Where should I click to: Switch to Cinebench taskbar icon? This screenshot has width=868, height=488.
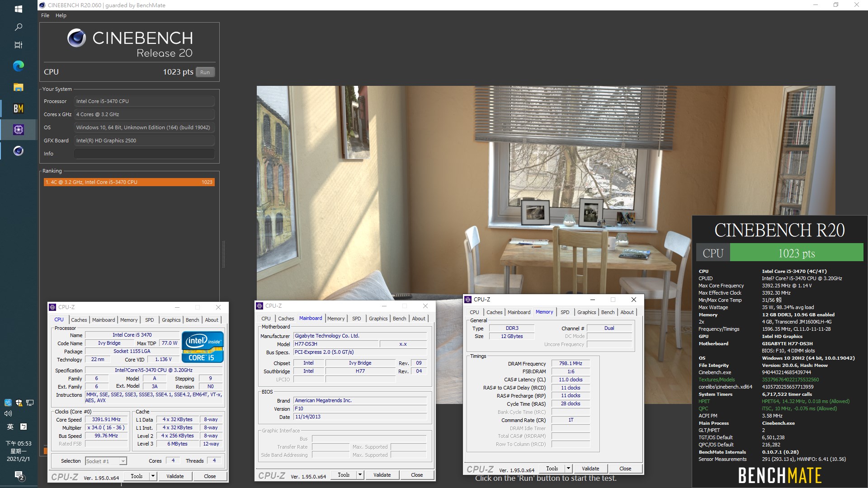coord(19,151)
